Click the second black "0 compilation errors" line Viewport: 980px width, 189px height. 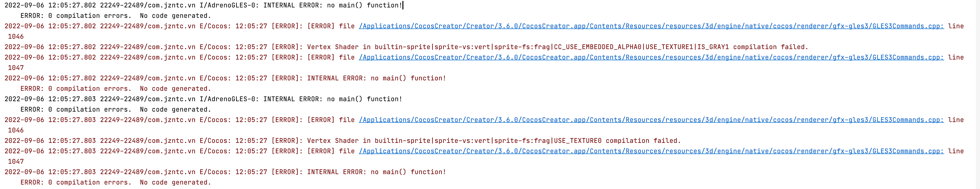(116, 110)
